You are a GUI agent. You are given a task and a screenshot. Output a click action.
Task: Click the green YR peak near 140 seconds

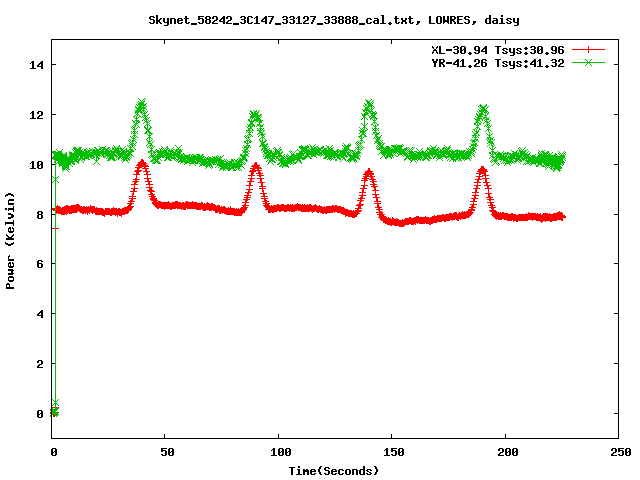369,104
